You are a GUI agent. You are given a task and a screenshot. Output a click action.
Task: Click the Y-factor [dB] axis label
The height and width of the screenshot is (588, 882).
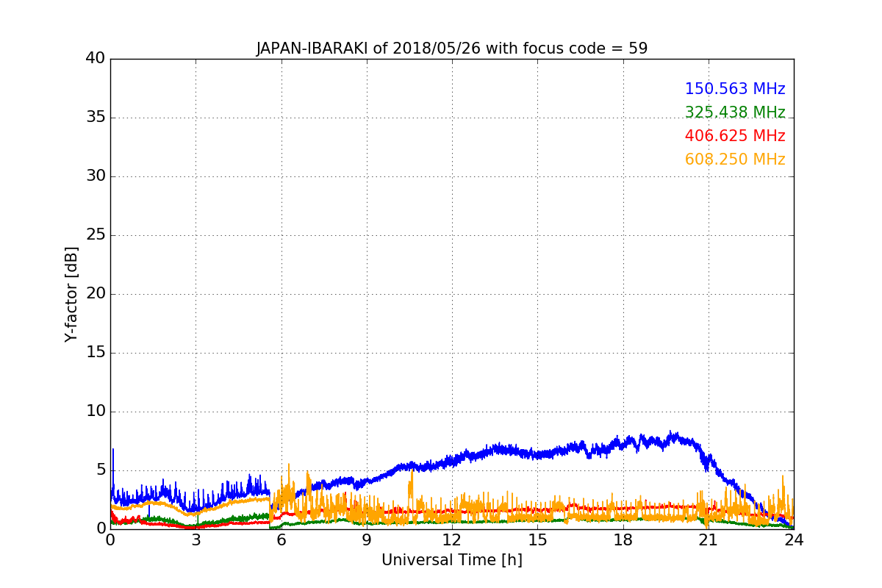71,294
